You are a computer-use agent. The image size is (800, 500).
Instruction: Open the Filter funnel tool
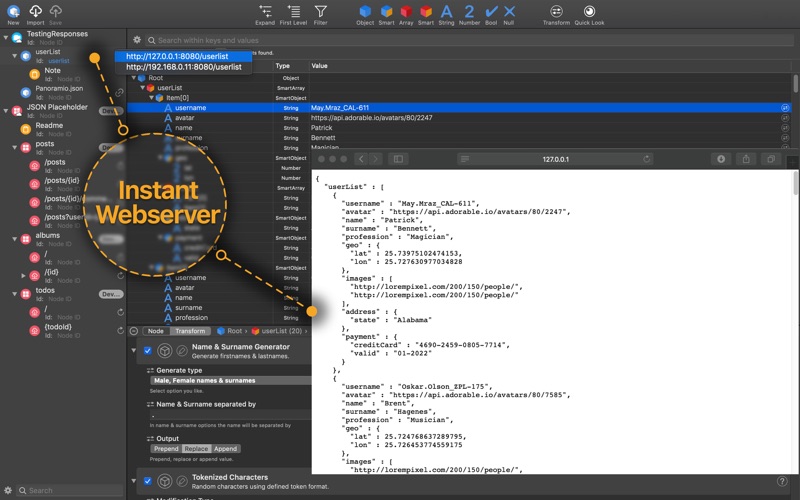tap(320, 11)
